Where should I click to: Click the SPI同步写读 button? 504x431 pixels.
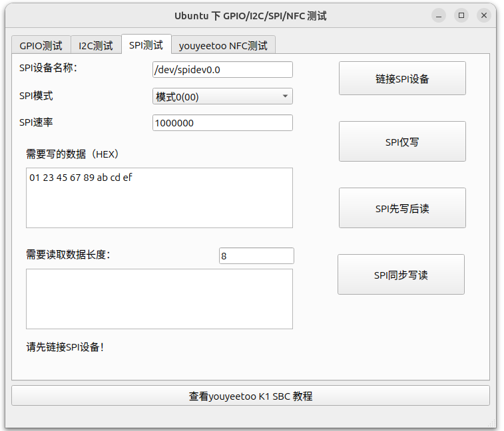[401, 275]
